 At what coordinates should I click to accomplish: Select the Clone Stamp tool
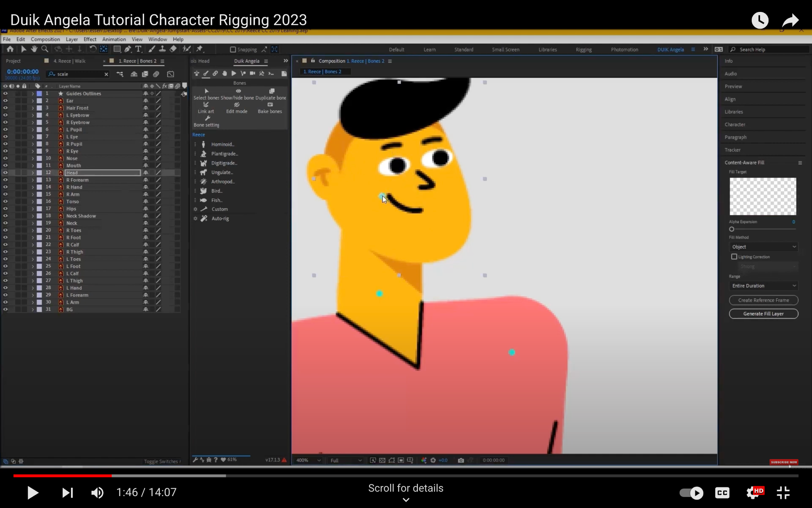coord(162,49)
